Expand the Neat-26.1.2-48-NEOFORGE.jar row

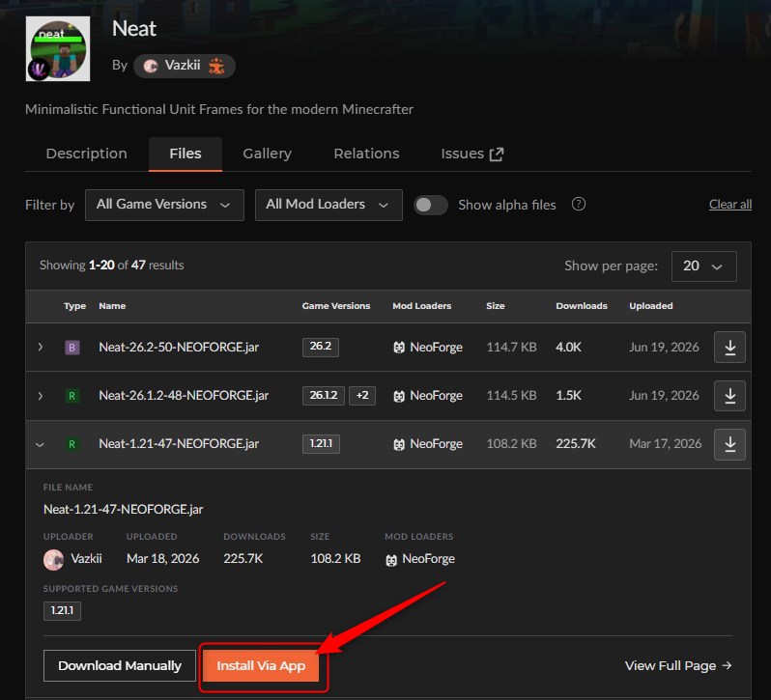pos(41,396)
